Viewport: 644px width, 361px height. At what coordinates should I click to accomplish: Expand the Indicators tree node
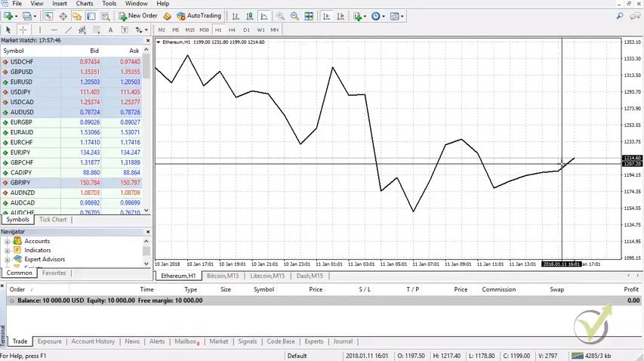(x=7, y=251)
